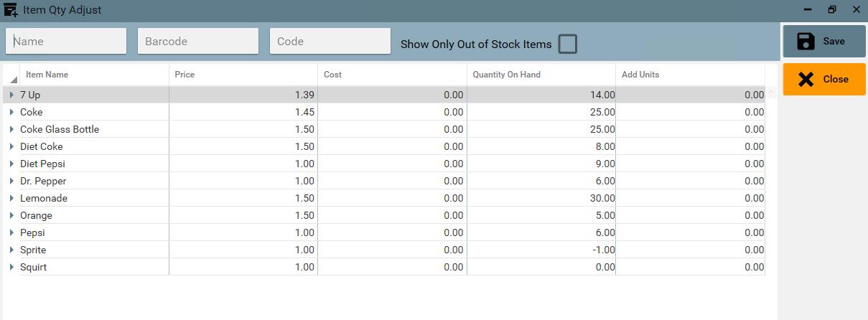Select the Coke Glass Bottle name cell

pos(94,129)
